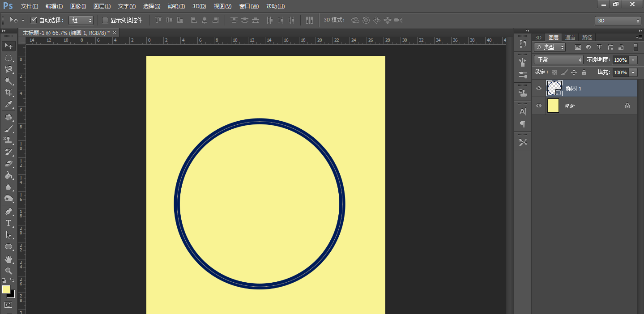Open the Clone Source panel icon

point(522,93)
